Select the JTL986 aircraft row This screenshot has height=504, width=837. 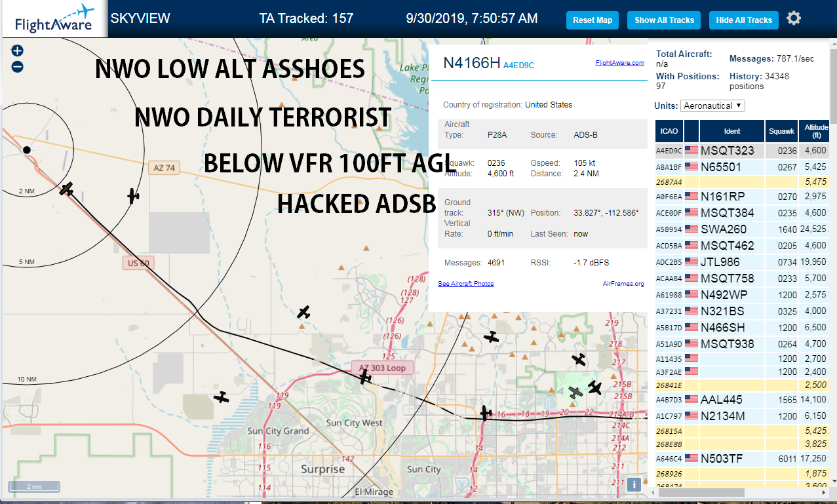[x=743, y=262]
